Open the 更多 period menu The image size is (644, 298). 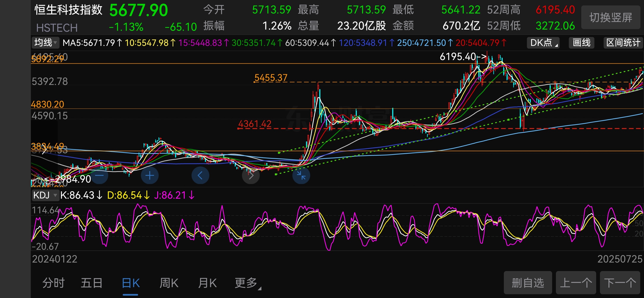point(247,283)
